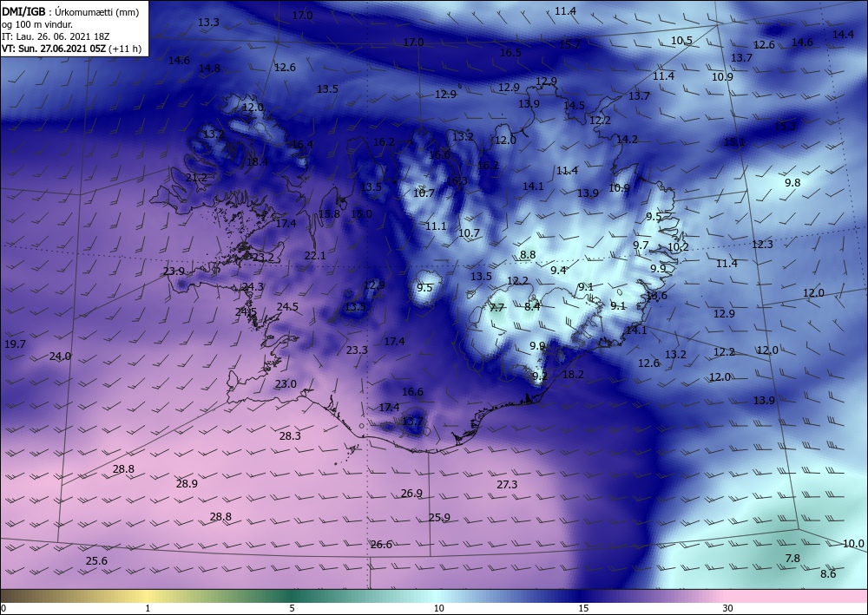
Task: Select the 24.0 value label
Action: coord(60,357)
